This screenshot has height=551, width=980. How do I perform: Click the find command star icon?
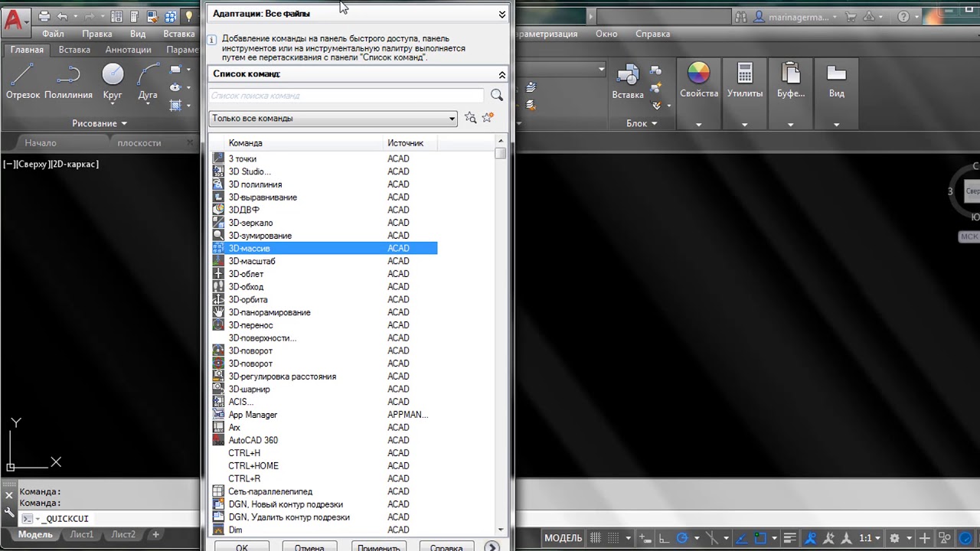tap(470, 118)
